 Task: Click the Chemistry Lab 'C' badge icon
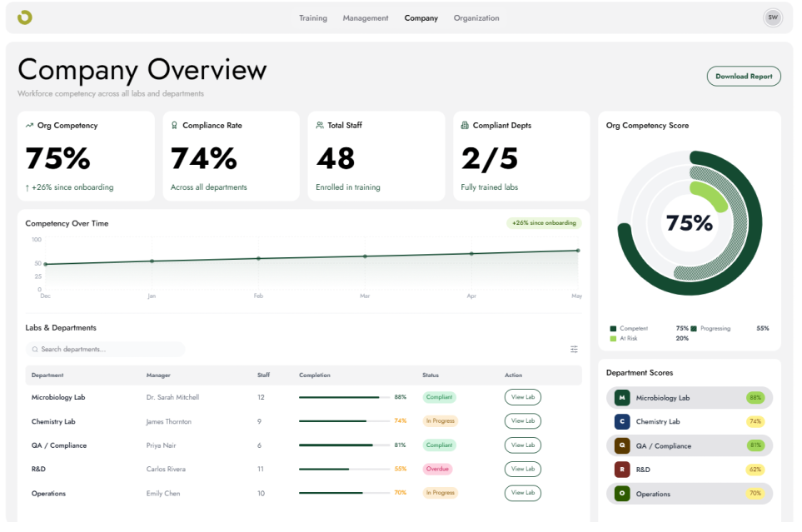pos(622,421)
